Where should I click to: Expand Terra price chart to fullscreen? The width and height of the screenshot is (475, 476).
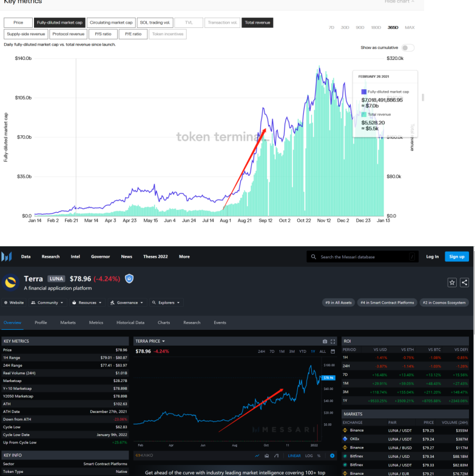pos(333,341)
